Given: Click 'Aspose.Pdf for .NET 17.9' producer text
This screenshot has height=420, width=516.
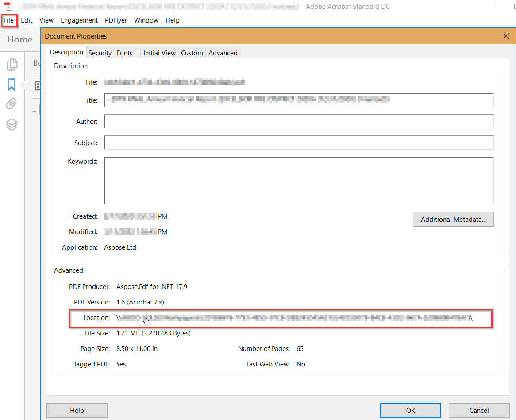Looking at the screenshot, I should pyautogui.click(x=152, y=287).
